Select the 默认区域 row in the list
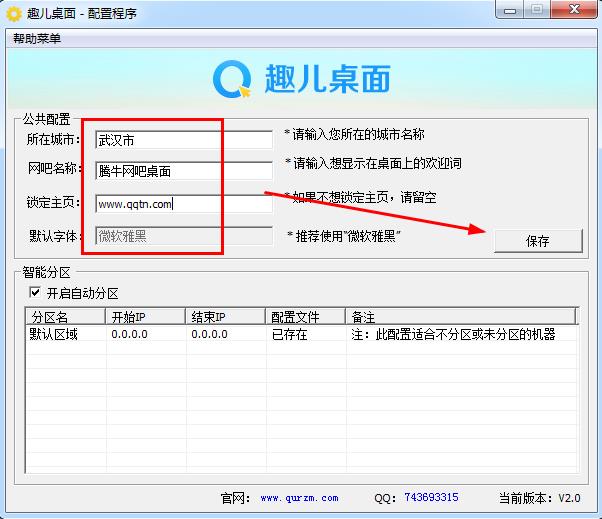 [54, 334]
